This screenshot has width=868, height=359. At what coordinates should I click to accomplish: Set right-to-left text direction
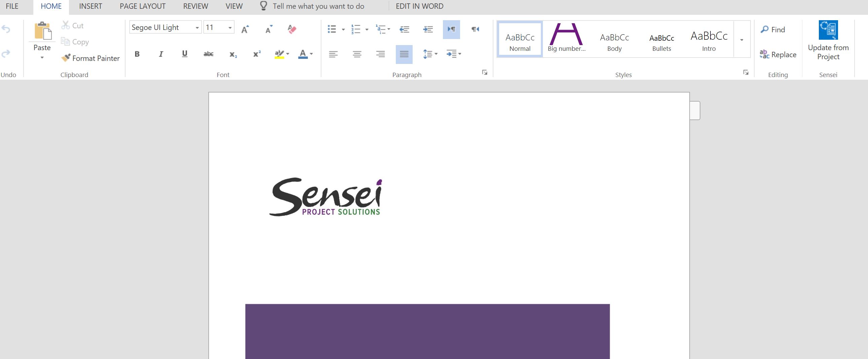tap(475, 29)
